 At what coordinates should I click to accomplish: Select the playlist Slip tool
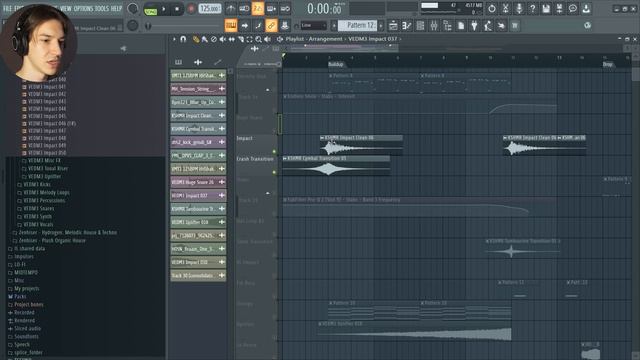pos(231,39)
